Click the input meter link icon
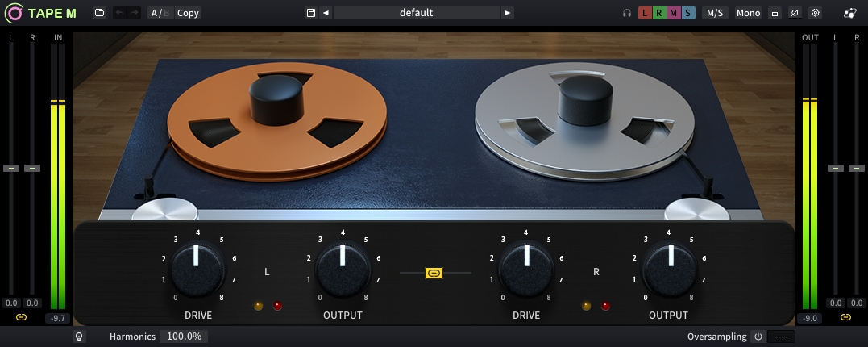This screenshot has height=347, width=868. (x=22, y=317)
